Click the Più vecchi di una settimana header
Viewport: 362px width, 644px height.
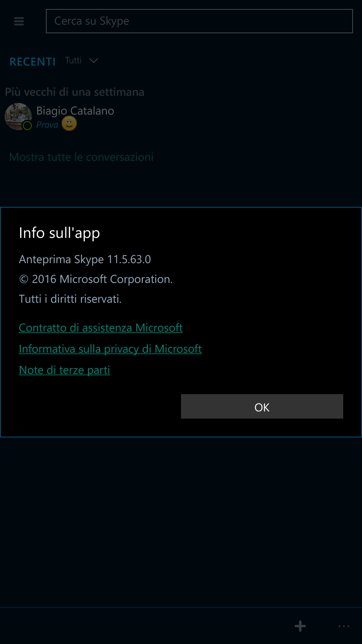click(75, 92)
